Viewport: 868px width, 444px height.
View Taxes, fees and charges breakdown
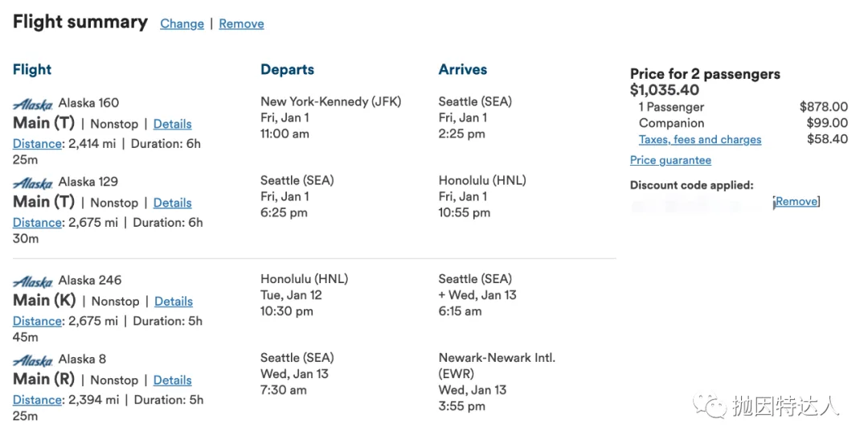[699, 139]
